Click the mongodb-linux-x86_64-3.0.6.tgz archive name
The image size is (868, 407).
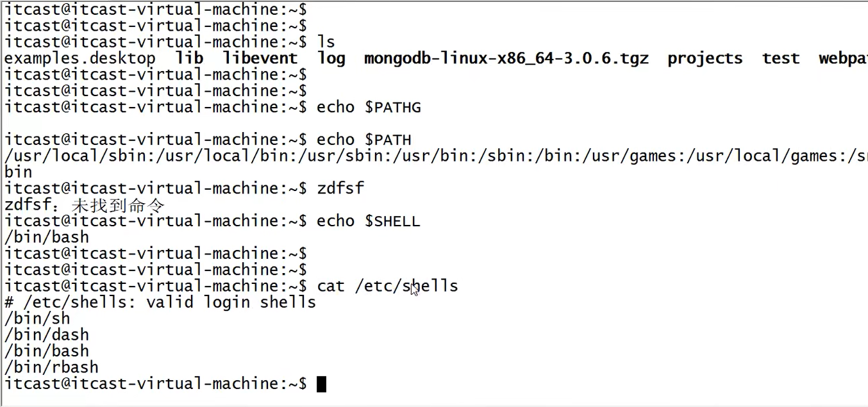coord(506,58)
